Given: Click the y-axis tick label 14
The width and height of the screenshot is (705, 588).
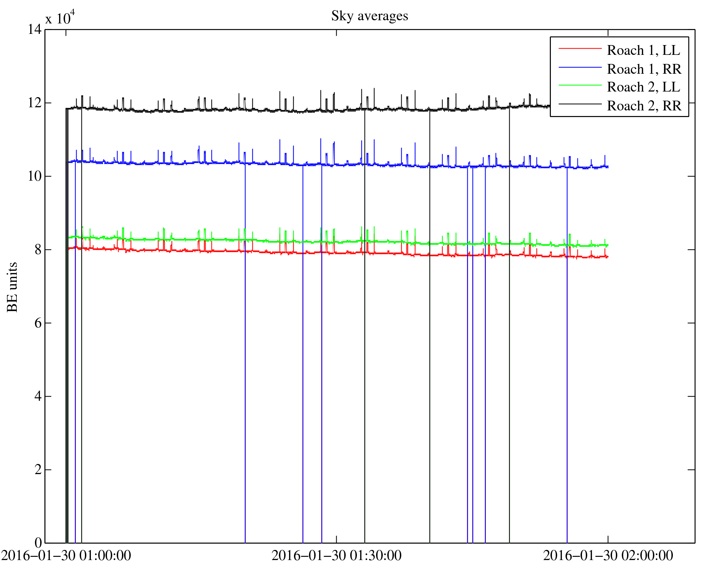Looking at the screenshot, I should pos(35,30).
